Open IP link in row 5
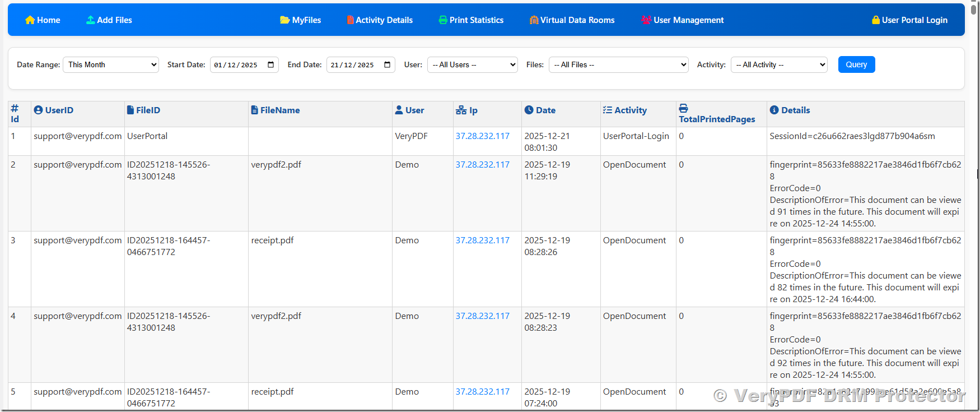 pyautogui.click(x=483, y=392)
